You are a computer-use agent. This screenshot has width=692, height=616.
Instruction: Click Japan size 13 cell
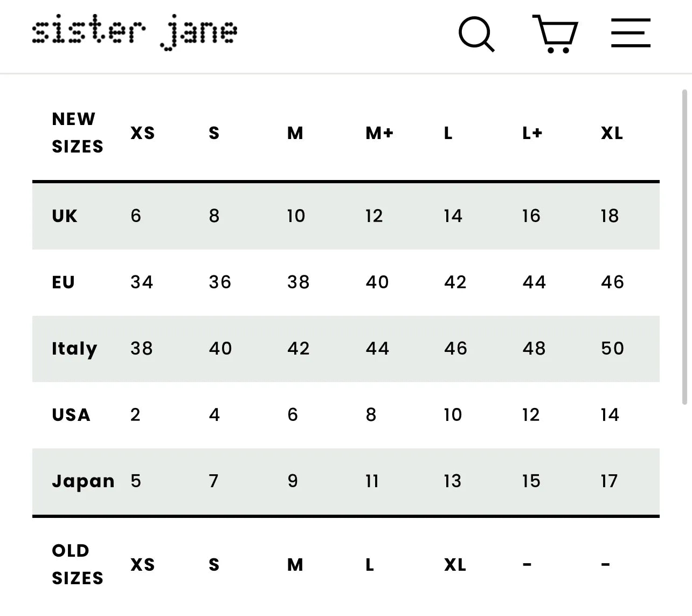(452, 481)
